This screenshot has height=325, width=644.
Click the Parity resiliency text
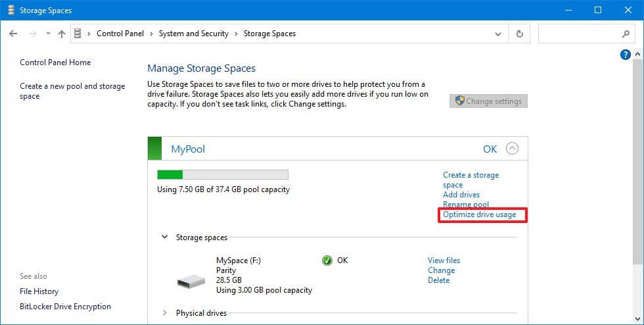[x=226, y=270]
